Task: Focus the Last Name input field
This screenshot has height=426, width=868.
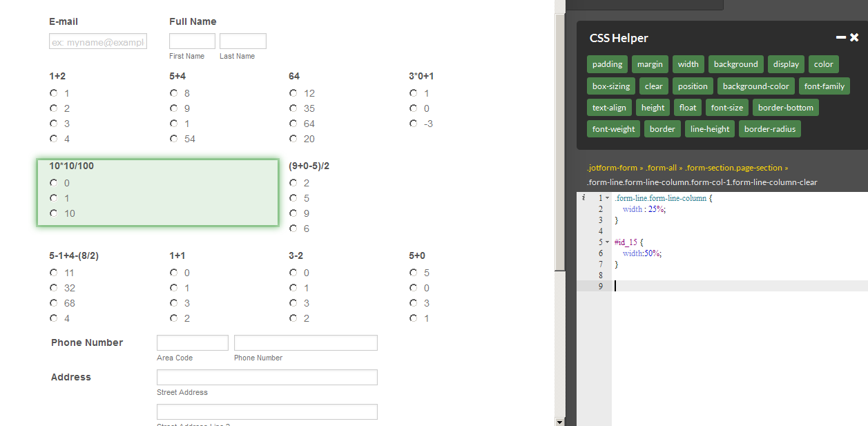Action: [243, 41]
